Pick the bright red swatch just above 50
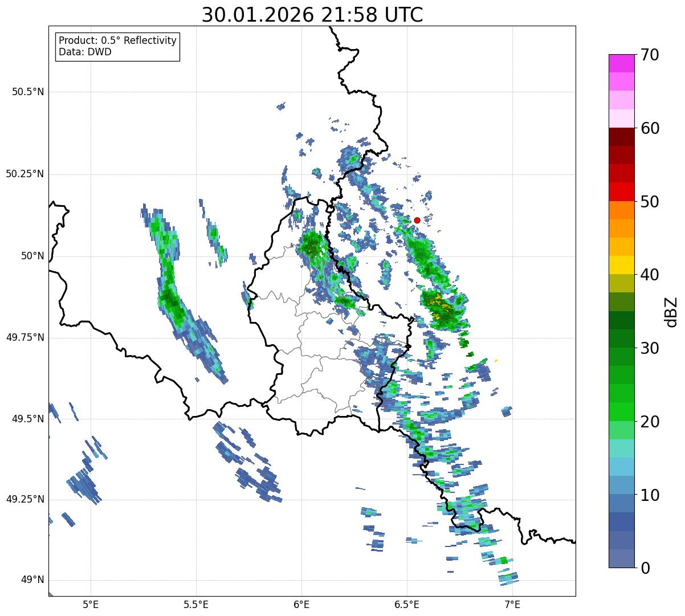Screen dimensions: 685x616 (x=622, y=191)
